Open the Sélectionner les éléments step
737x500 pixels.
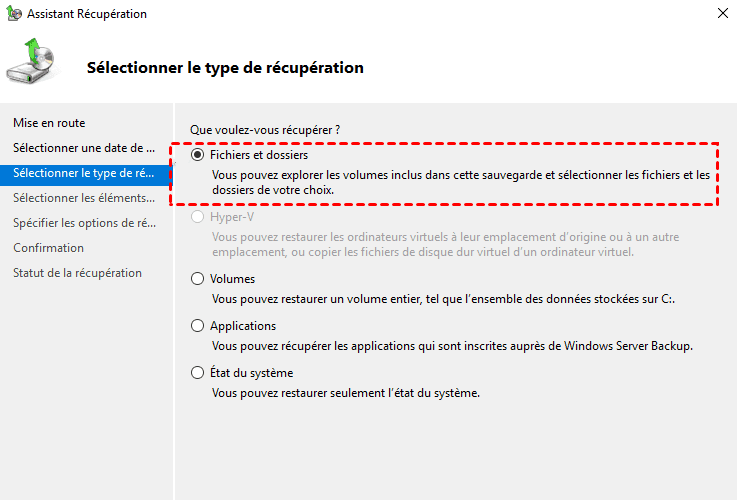pos(84,198)
